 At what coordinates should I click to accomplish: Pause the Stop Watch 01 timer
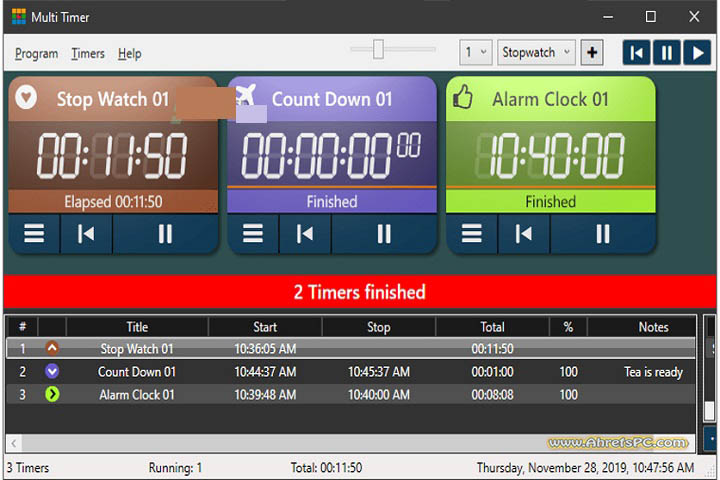tap(165, 233)
